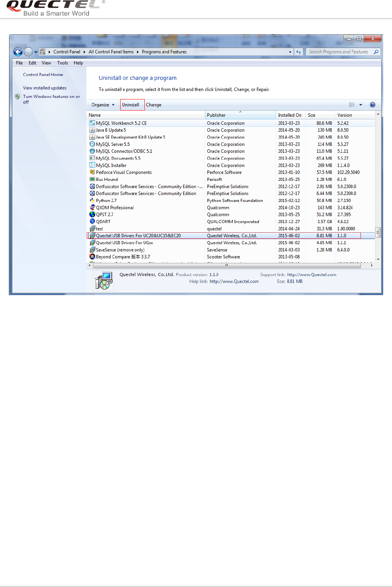Click Turn Windows features on or off
The image size is (392, 587).
pos(51,99)
